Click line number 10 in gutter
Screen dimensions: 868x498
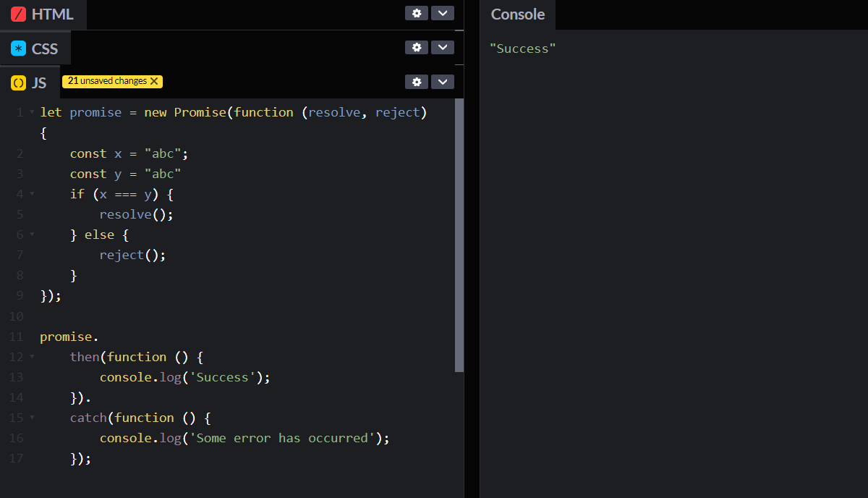point(16,316)
